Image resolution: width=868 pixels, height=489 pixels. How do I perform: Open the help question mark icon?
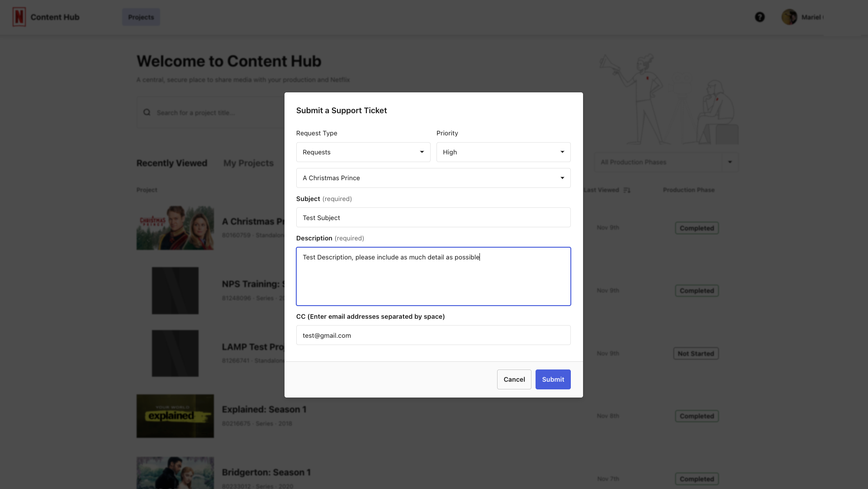[760, 17]
